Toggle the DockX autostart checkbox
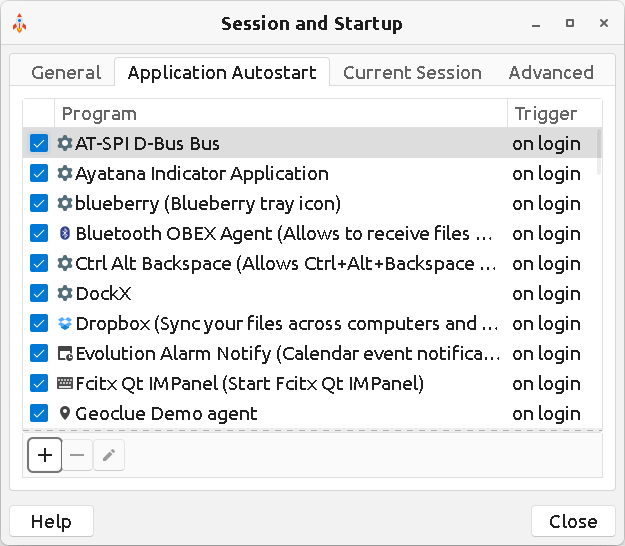Image resolution: width=625 pixels, height=546 pixels. click(x=39, y=293)
